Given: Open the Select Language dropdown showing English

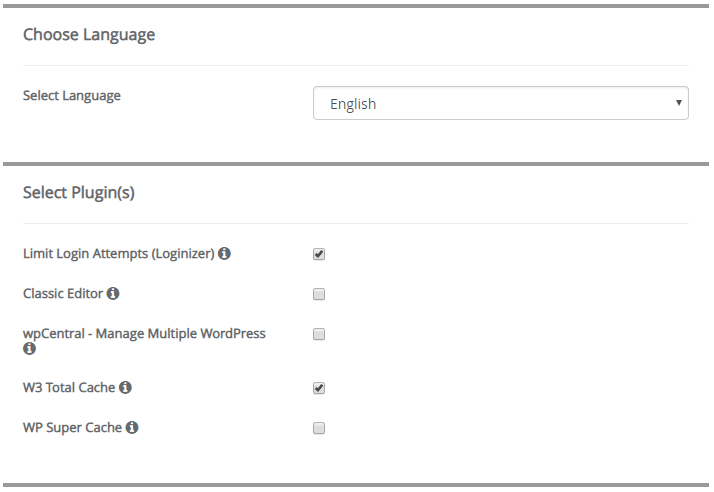Looking at the screenshot, I should point(500,103).
